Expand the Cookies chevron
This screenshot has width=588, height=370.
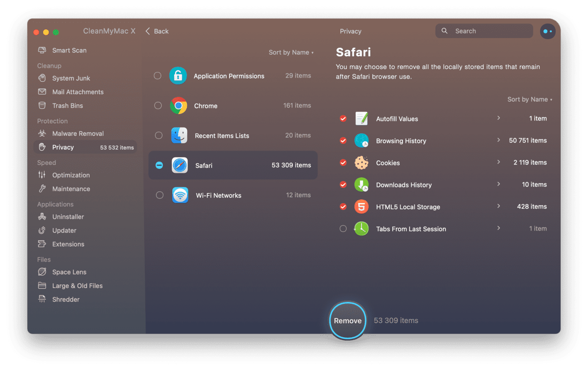point(498,162)
